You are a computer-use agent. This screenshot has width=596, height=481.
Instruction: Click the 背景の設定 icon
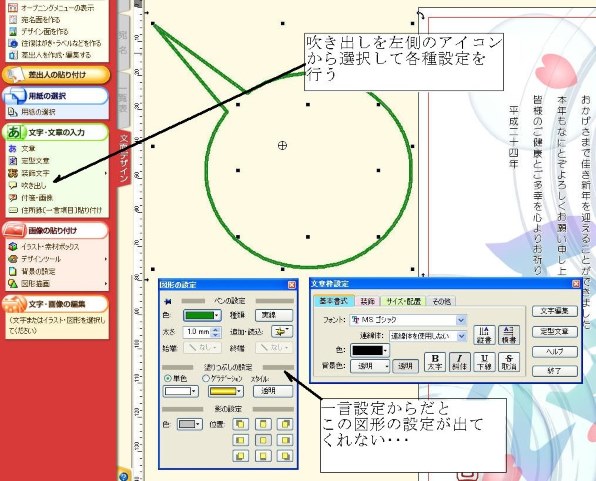pyautogui.click(x=13, y=271)
